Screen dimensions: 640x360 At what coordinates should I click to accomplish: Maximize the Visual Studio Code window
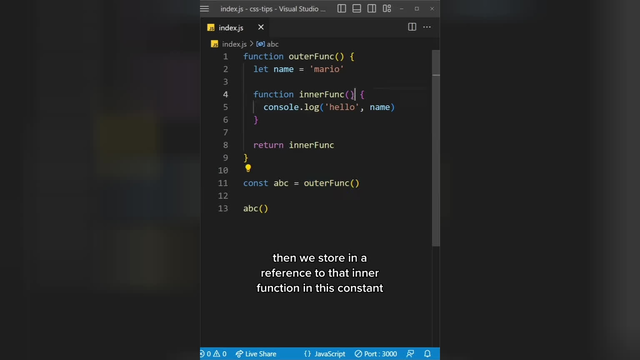coord(417,9)
